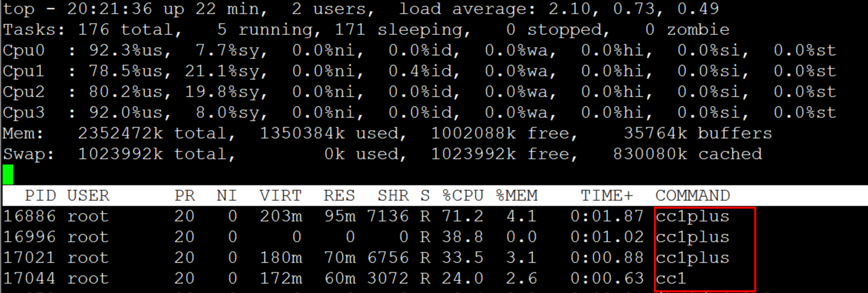Click the USER column header
Screen dimensions: 868x293
(x=88, y=195)
